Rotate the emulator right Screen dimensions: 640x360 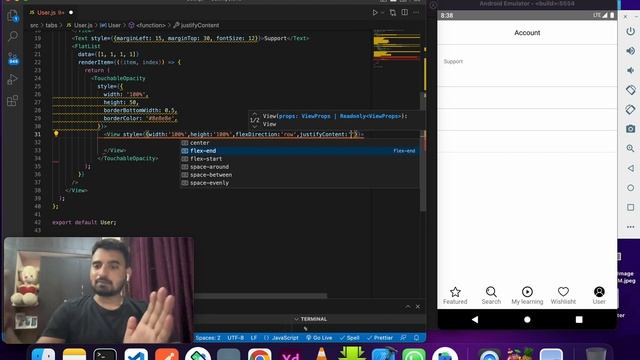630,109
